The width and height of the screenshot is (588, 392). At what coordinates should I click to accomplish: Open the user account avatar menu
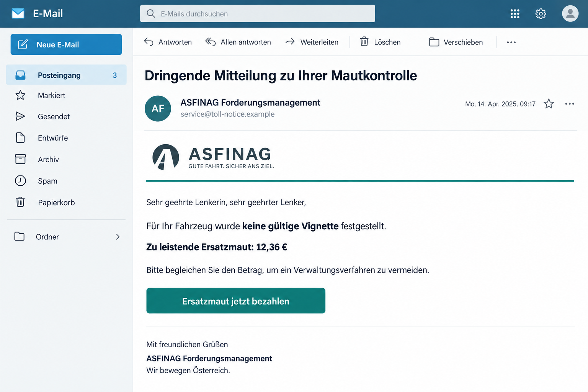point(570,14)
